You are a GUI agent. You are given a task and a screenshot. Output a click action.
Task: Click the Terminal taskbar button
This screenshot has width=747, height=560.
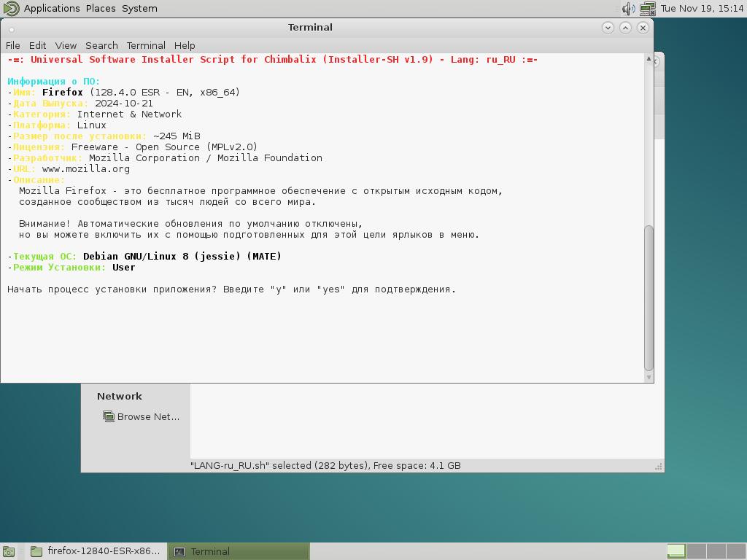coord(239,551)
